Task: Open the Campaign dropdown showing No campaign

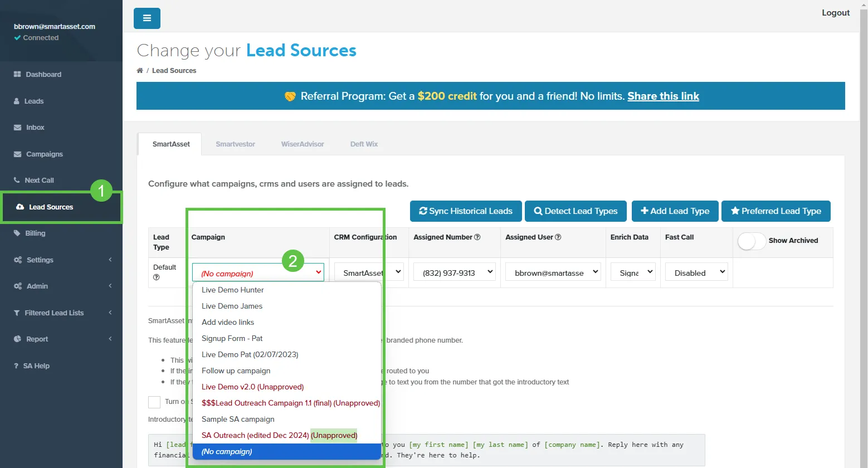Action: pyautogui.click(x=258, y=272)
